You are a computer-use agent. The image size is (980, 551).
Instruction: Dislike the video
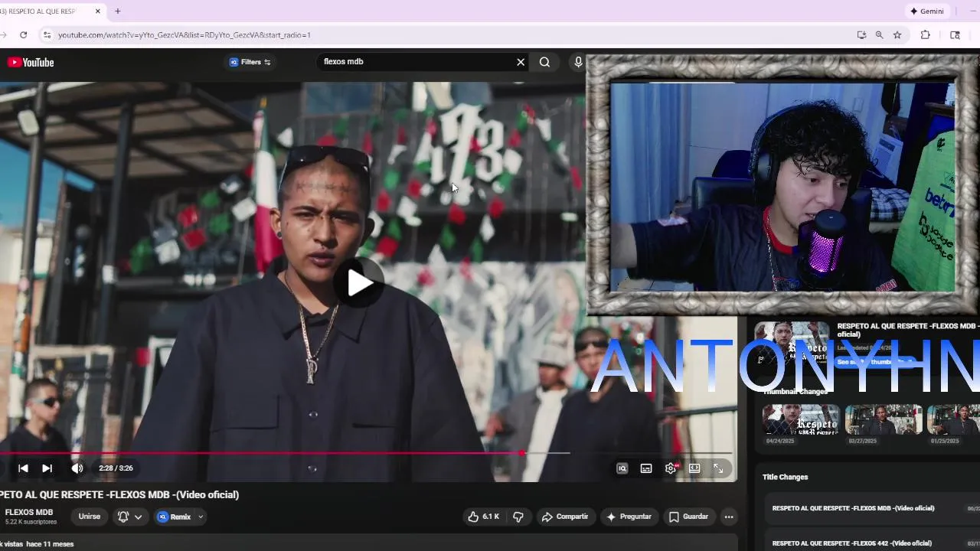point(518,517)
